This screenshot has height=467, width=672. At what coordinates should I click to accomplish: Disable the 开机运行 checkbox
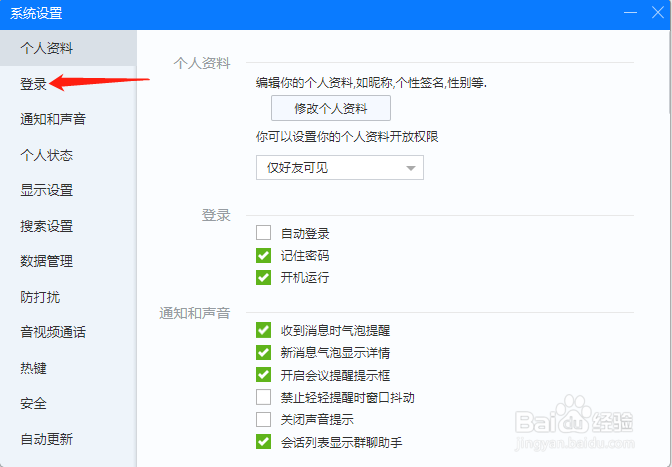coord(264,278)
